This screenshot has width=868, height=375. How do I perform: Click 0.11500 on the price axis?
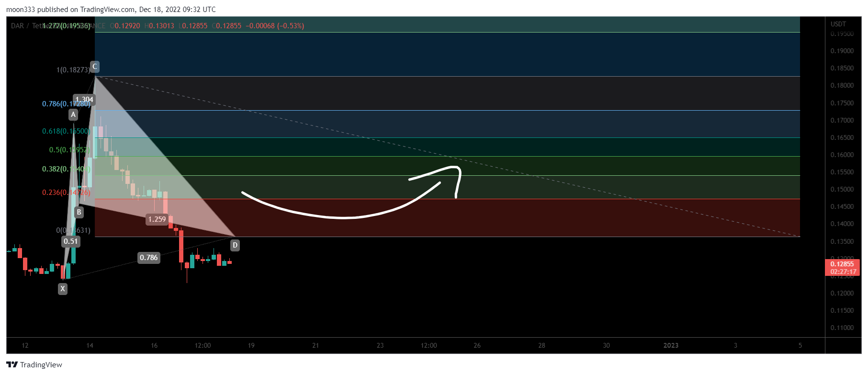(x=842, y=310)
